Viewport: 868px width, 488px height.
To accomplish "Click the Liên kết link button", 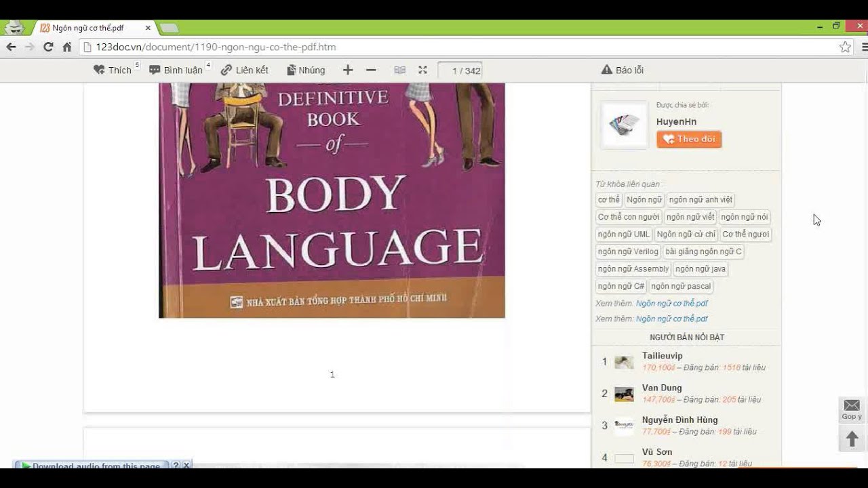I will click(245, 70).
